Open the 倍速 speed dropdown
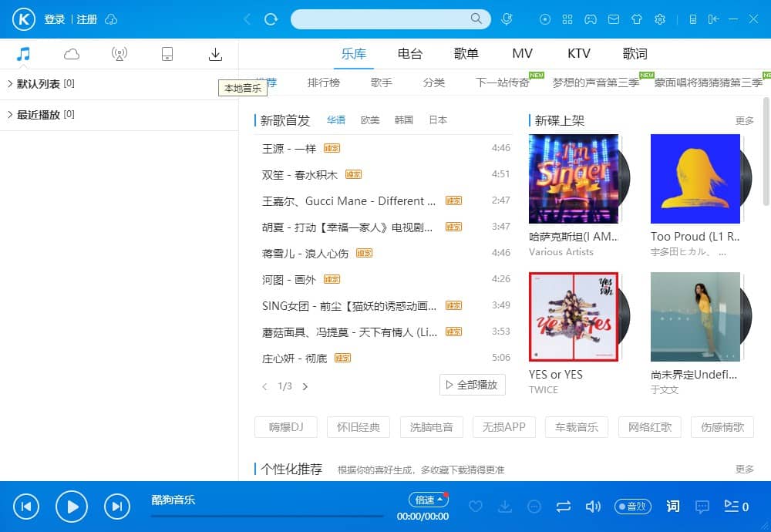Viewport: 771px width, 532px height. click(x=428, y=500)
